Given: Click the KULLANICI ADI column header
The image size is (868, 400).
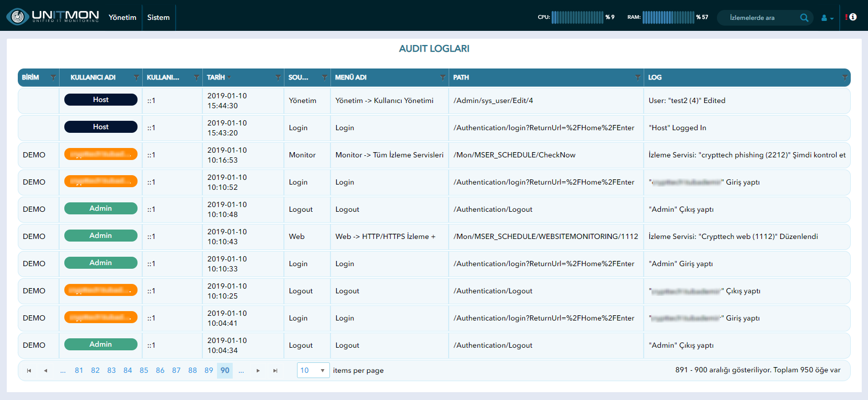Looking at the screenshot, I should pyautogui.click(x=93, y=77).
